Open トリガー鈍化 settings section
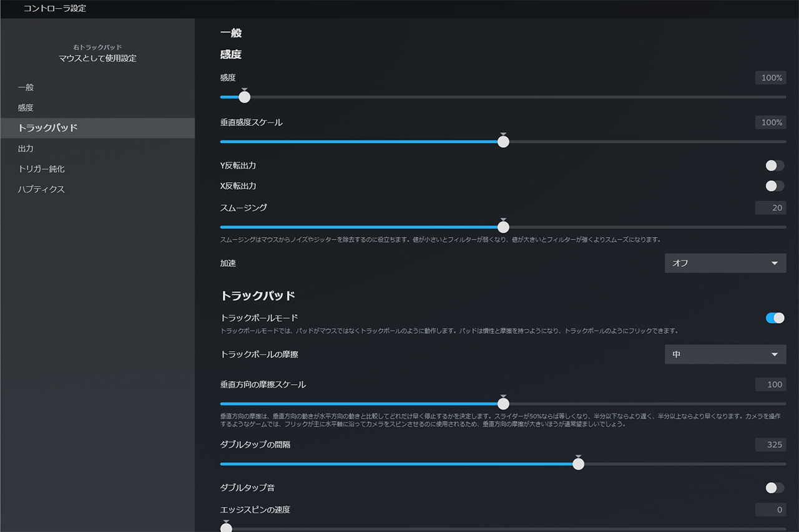Viewport: 799px width, 532px height. 41,169
